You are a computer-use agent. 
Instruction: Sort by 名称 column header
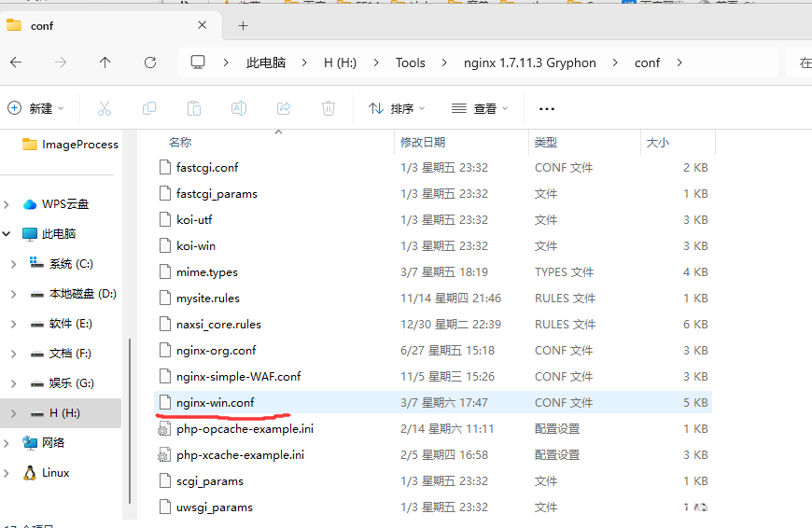coord(180,143)
